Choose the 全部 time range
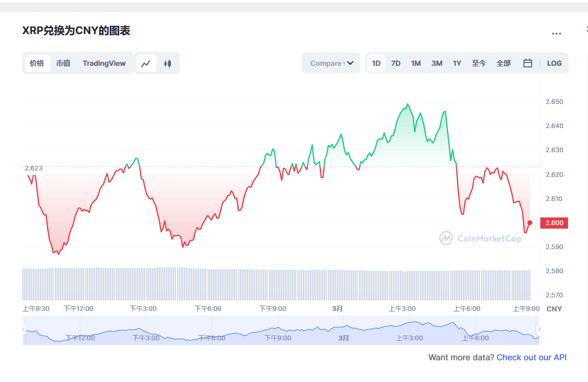The width and height of the screenshot is (588, 382). tap(503, 63)
